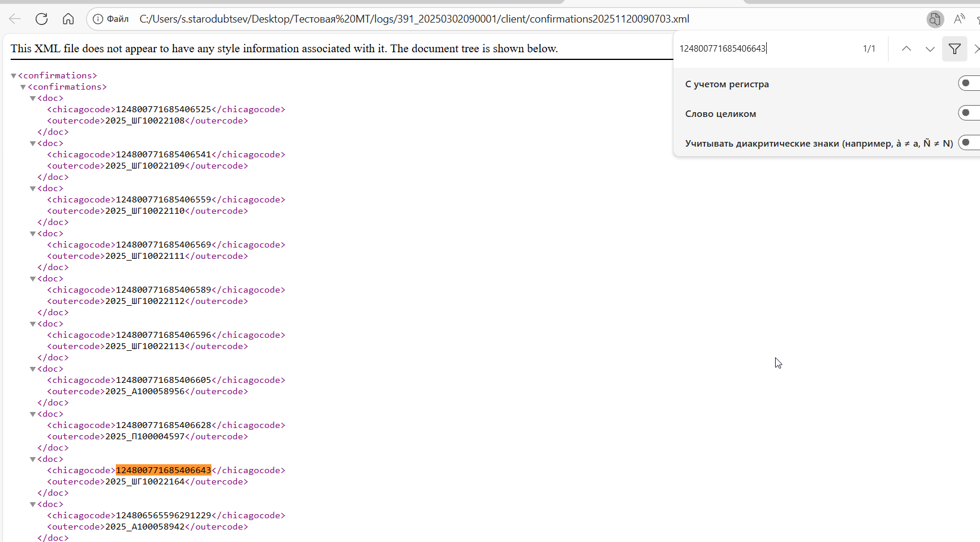Reload the XML page
The image size is (980, 542).
click(42, 19)
